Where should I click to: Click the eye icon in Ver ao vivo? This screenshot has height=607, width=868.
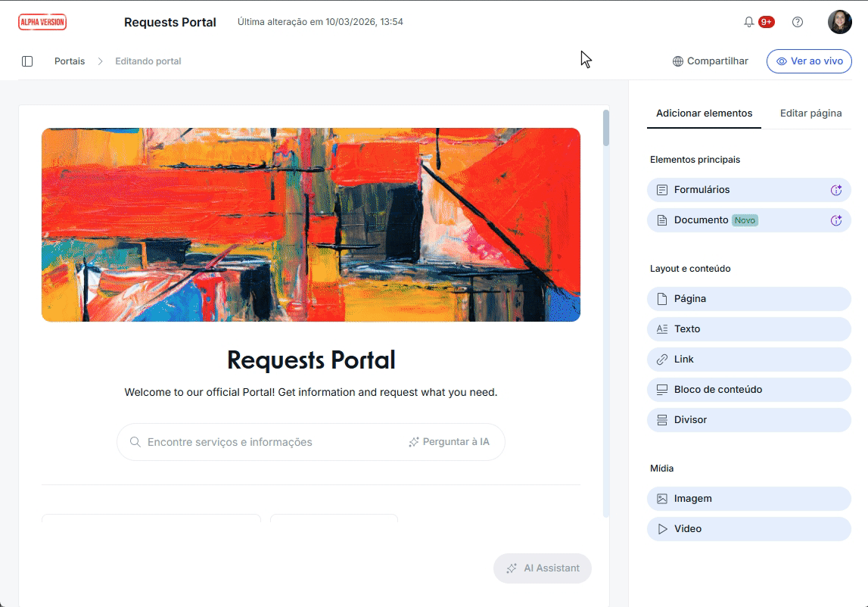[781, 61]
